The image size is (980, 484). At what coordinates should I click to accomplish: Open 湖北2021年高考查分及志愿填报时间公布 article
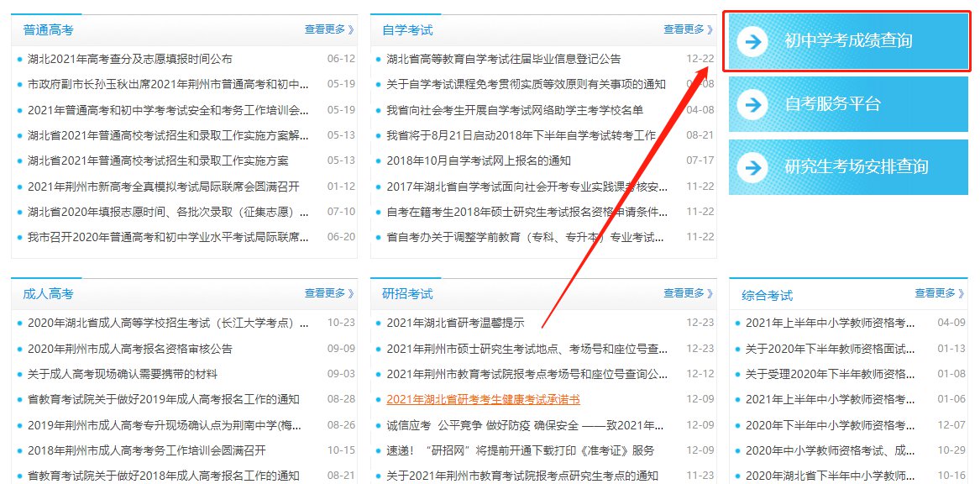(x=129, y=59)
